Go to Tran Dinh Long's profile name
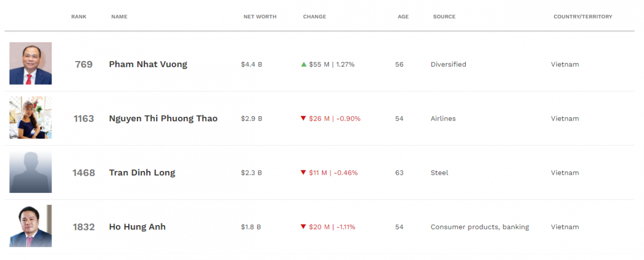The image size is (644, 260). tap(142, 173)
